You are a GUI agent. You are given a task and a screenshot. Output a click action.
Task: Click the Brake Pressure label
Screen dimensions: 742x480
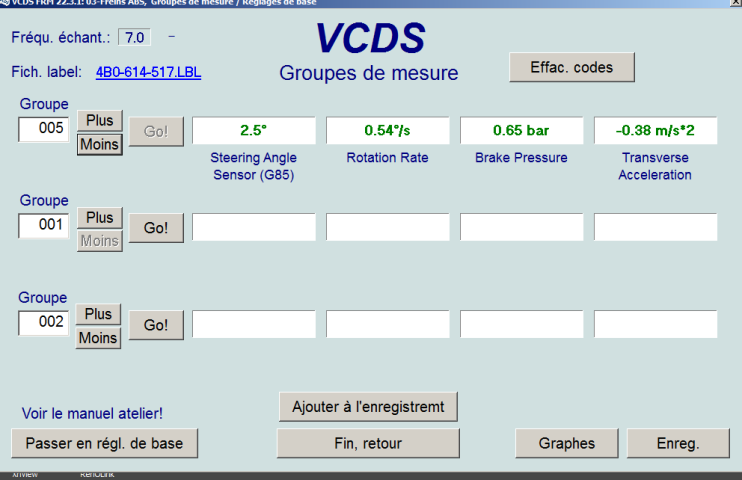click(x=521, y=158)
